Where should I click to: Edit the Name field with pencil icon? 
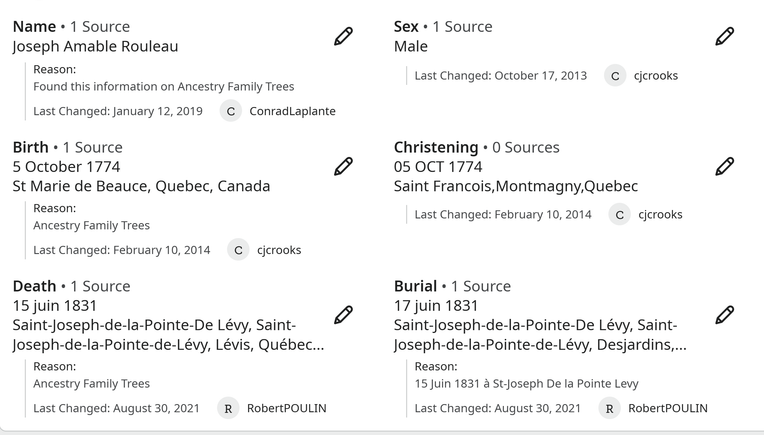click(x=344, y=37)
